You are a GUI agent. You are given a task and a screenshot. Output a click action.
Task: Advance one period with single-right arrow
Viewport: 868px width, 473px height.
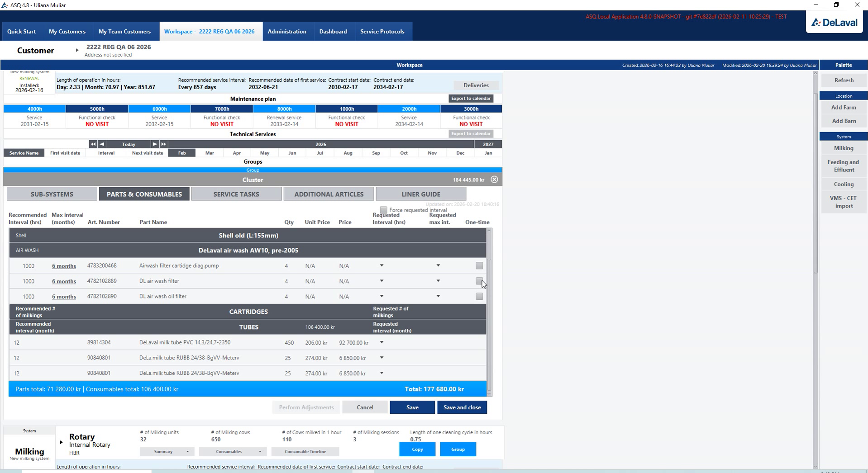tap(155, 144)
